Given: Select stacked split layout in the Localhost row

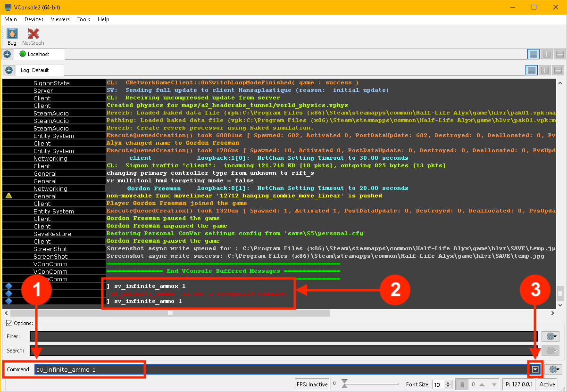Looking at the screenshot, I should (559, 54).
